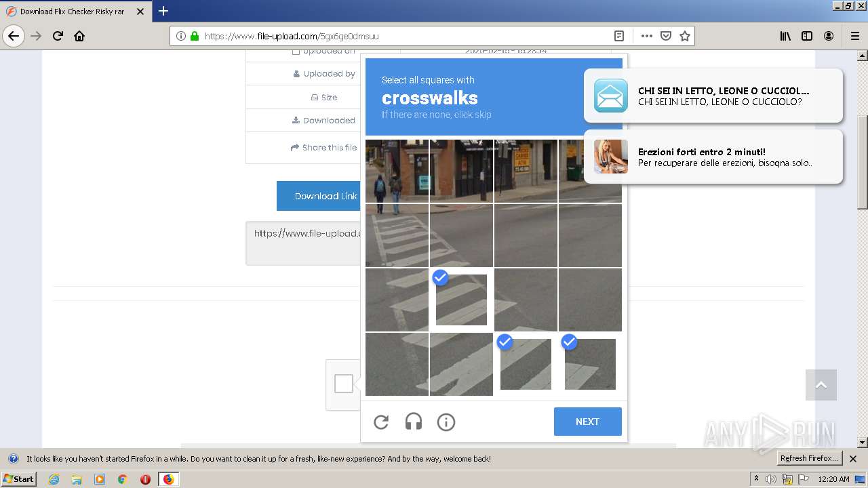This screenshot has height=488, width=868.
Task: Click the green padlock security icon
Action: (195, 36)
